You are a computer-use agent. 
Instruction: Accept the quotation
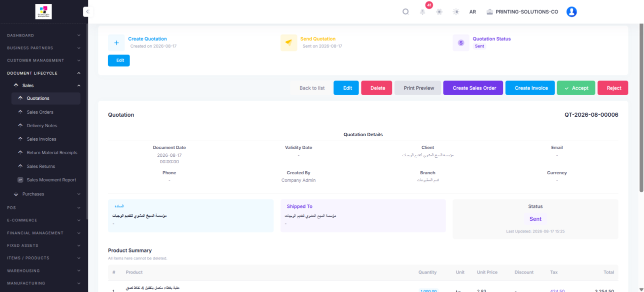pyautogui.click(x=576, y=88)
